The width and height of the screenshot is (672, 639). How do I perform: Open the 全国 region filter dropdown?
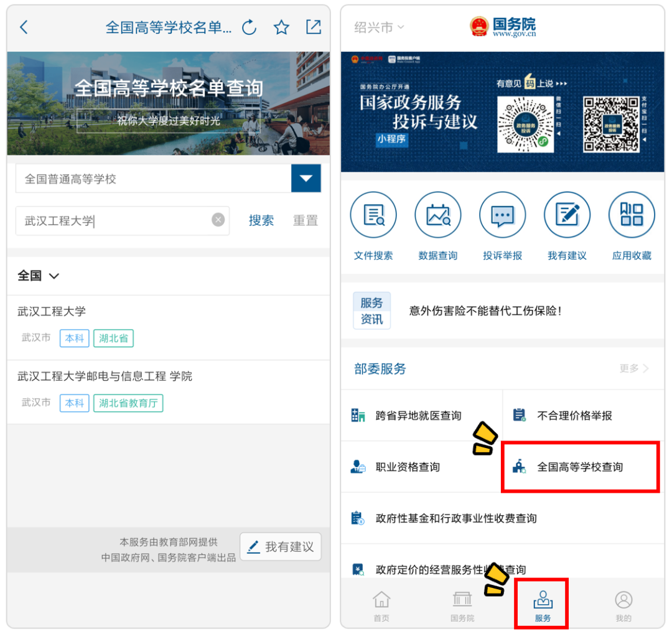(x=38, y=276)
